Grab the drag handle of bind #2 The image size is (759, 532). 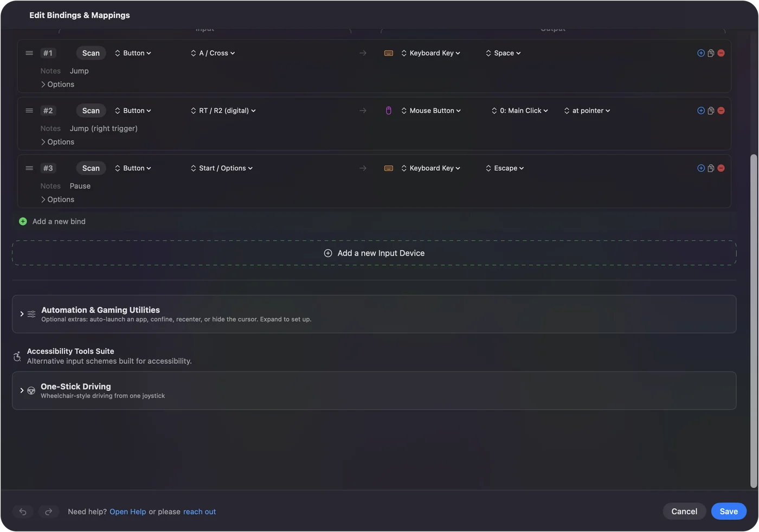coord(29,111)
